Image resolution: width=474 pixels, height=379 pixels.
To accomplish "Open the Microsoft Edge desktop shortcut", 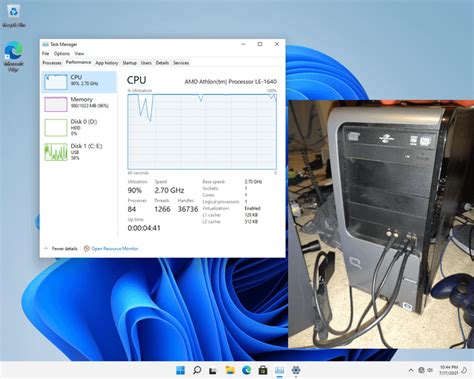I will point(13,57).
